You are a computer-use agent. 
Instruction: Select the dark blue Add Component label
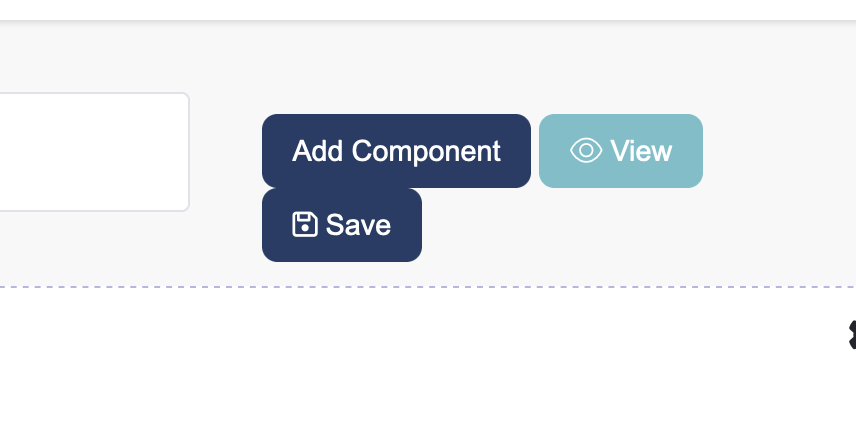(396, 151)
